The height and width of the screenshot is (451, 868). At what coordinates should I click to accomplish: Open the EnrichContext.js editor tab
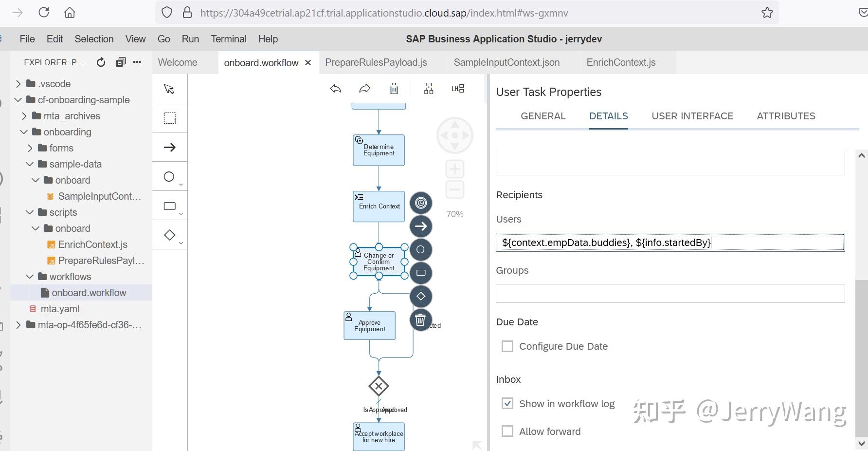click(621, 62)
